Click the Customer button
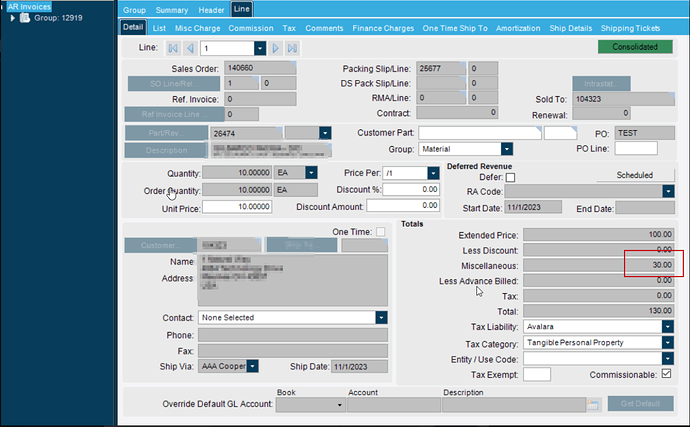Image resolution: width=690 pixels, height=427 pixels. point(161,245)
